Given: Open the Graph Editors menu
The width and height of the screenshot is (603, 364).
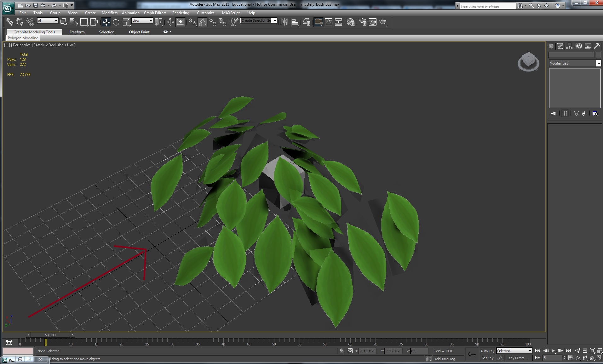Looking at the screenshot, I should point(155,13).
